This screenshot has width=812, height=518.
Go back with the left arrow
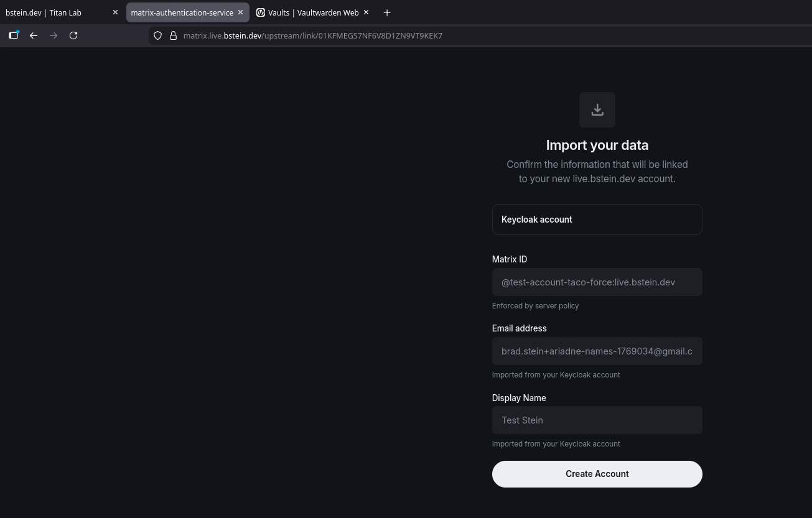tap(34, 35)
